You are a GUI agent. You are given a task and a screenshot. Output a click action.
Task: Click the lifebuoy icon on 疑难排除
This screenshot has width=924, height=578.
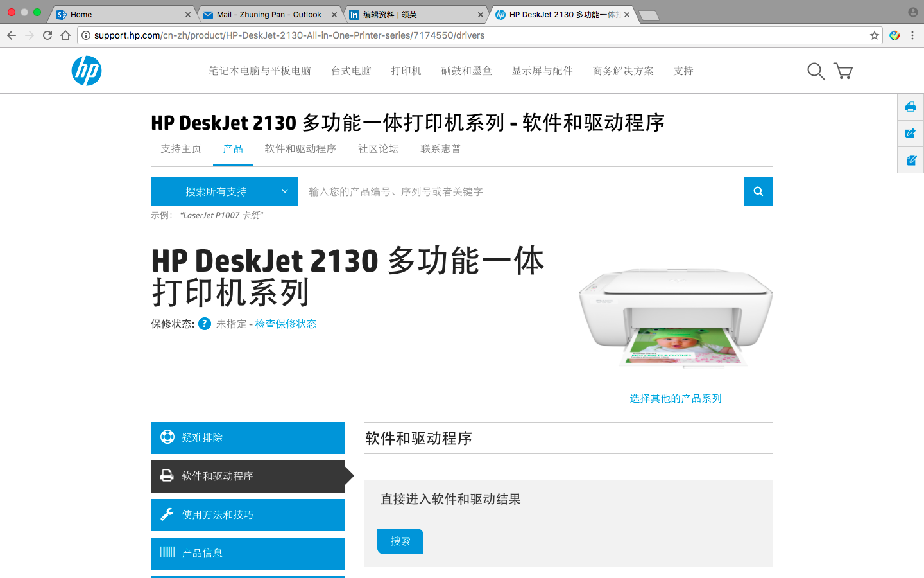pyautogui.click(x=167, y=437)
